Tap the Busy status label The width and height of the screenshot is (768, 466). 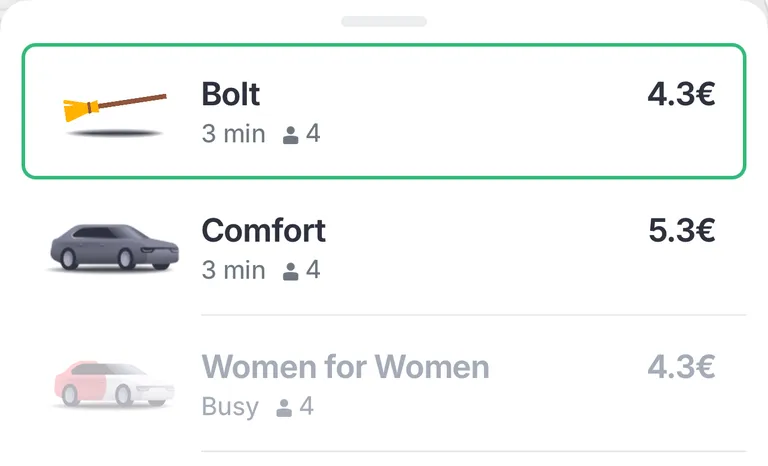click(x=230, y=407)
